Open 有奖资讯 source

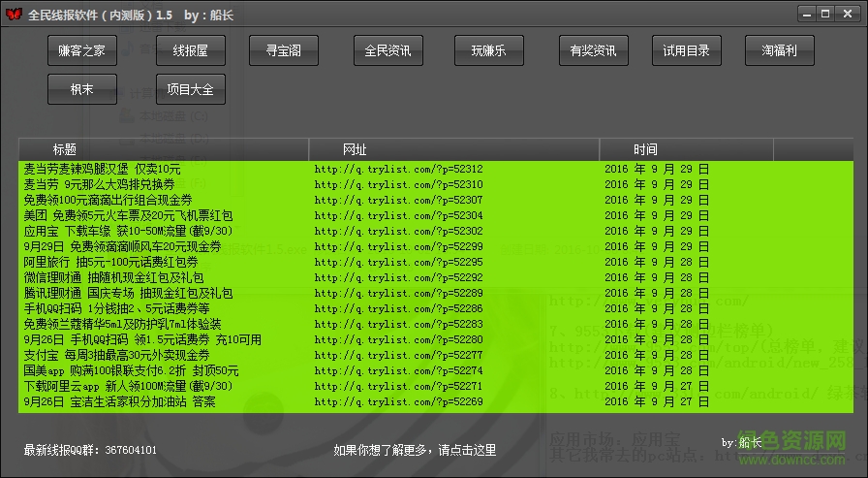pos(594,50)
